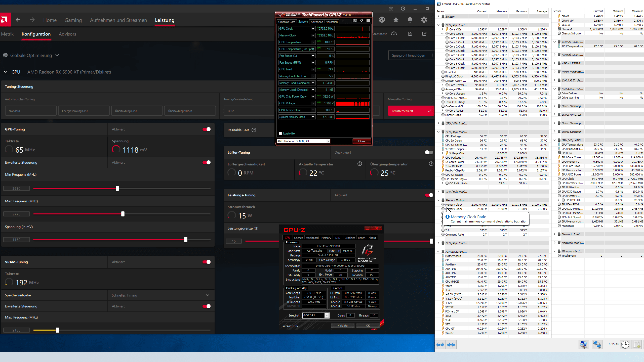The height and width of the screenshot is (362, 644).
Task: Toggle Erweiterte Steuerung under VRAM-Tuning
Action: [207, 306]
